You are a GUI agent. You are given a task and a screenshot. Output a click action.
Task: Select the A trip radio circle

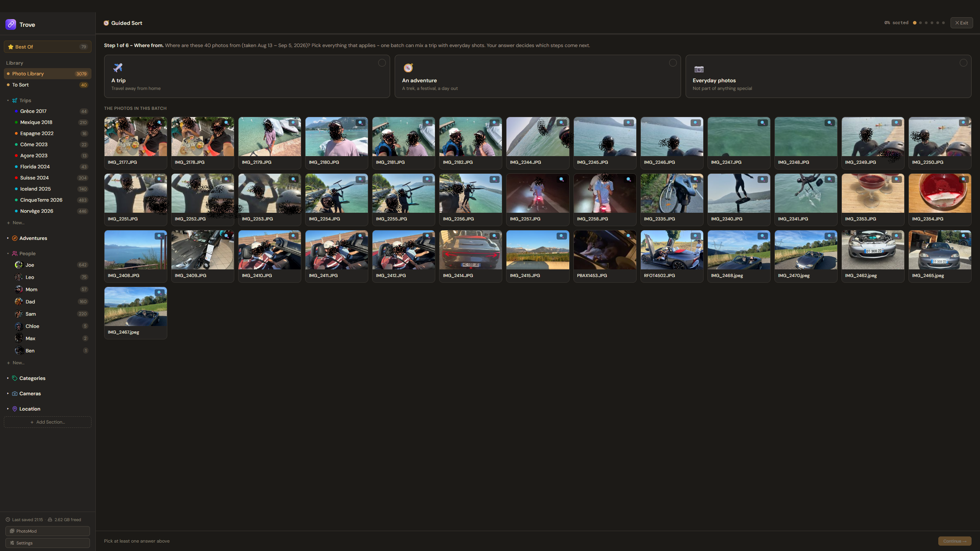[x=382, y=63]
